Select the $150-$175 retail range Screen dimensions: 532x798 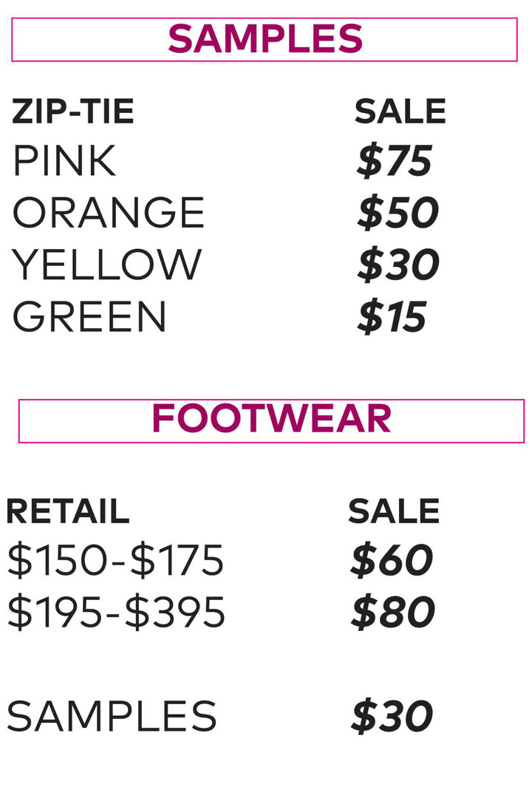[115, 561]
